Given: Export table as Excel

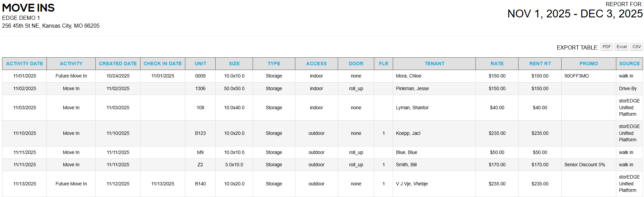Looking at the screenshot, I should pos(621,47).
